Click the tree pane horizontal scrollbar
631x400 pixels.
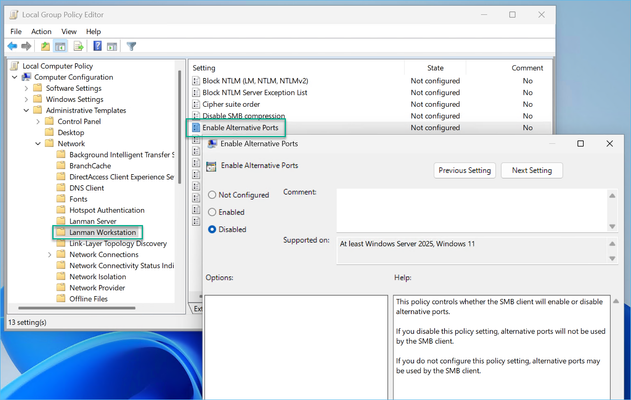point(76,308)
